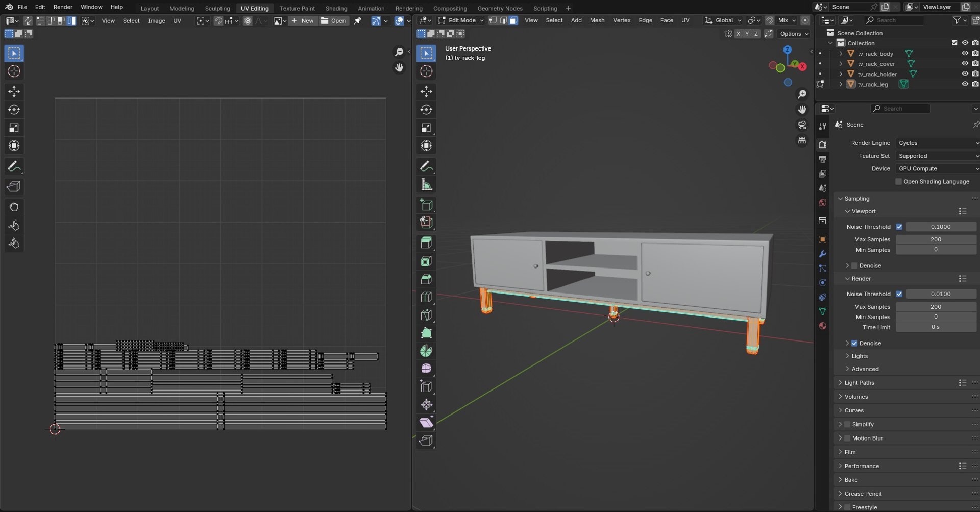Hide tv_rack_cover in viewport
Viewport: 980px width, 512px height.
coord(965,63)
